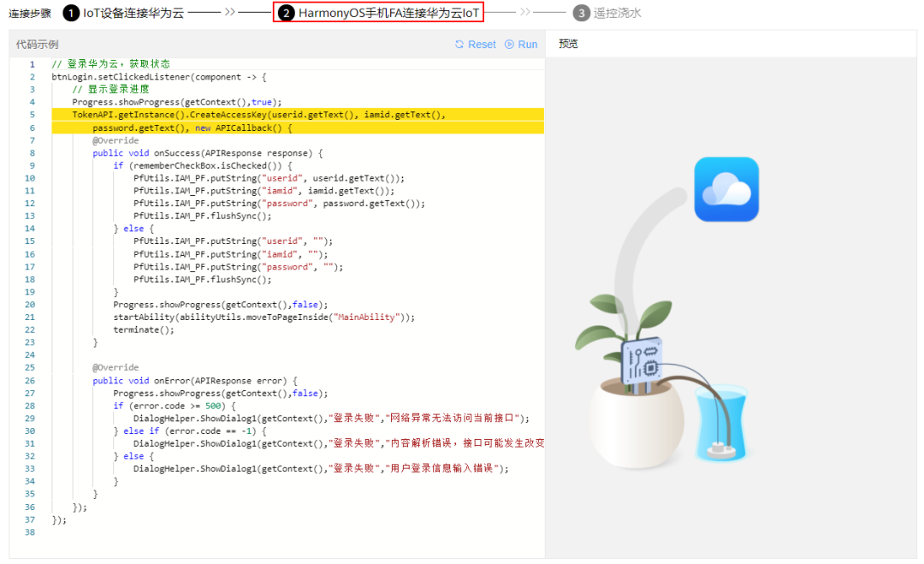This screenshot has height=564, width=924.
Task: Click the grey step 3 number circle
Action: pos(582,13)
